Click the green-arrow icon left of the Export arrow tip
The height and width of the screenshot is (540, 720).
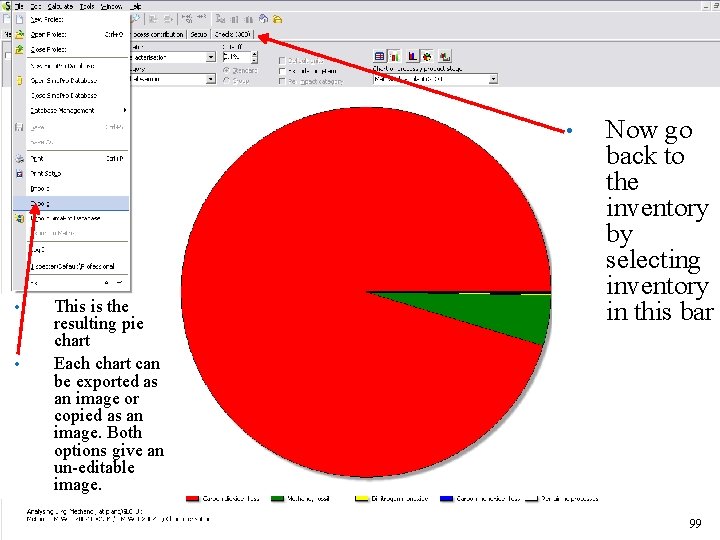20,219
